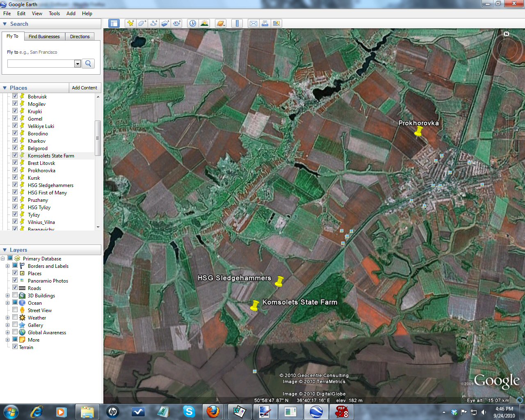Select the Primary Database layer entry
The height and width of the screenshot is (420, 525).
point(42,258)
